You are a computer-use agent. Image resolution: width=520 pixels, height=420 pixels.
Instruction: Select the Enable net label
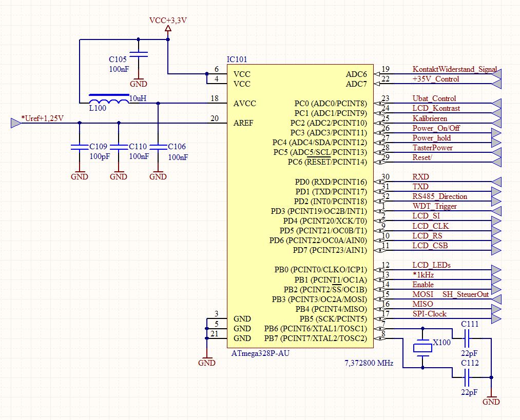click(423, 285)
